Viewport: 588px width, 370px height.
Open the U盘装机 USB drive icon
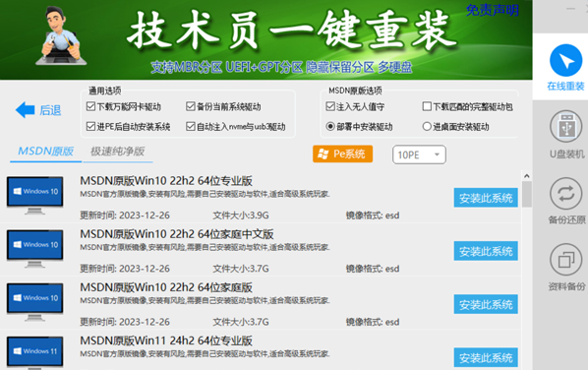[x=565, y=127]
